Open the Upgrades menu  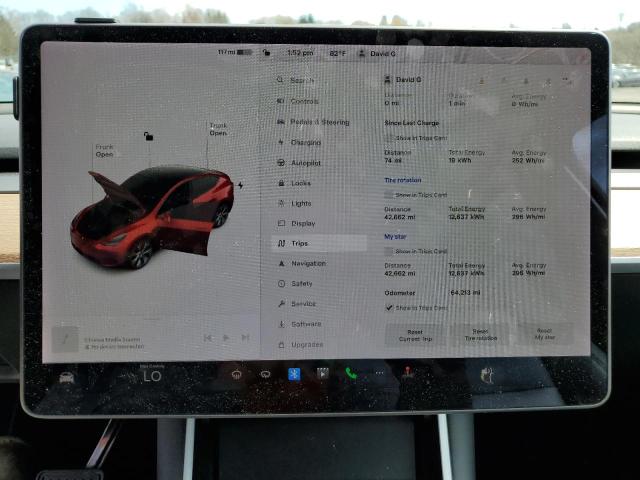(307, 344)
